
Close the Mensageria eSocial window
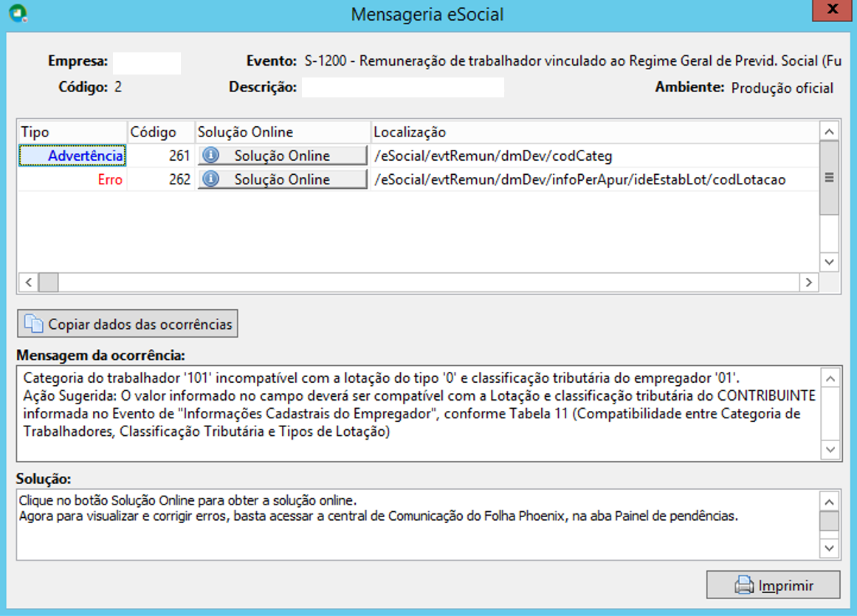[x=832, y=10]
